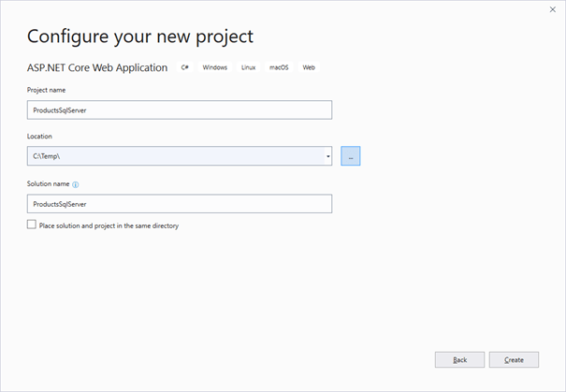Screen dimensions: 566x392
Task: Enable Place solution and project in same directory
Action: pyautogui.click(x=32, y=225)
